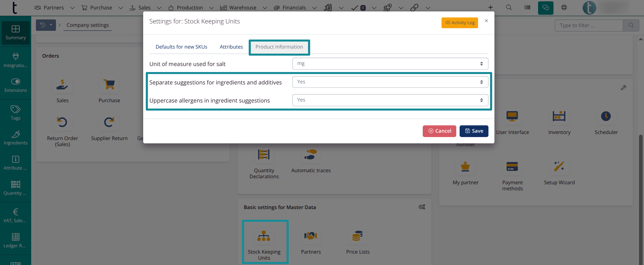
Task: Open Separate suggestions for ingredients dropdown
Action: coord(390,82)
